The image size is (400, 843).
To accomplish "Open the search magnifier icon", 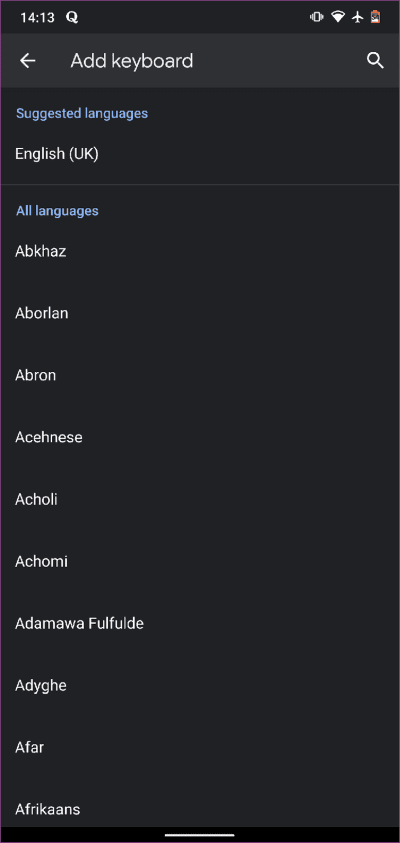I will click(x=375, y=61).
